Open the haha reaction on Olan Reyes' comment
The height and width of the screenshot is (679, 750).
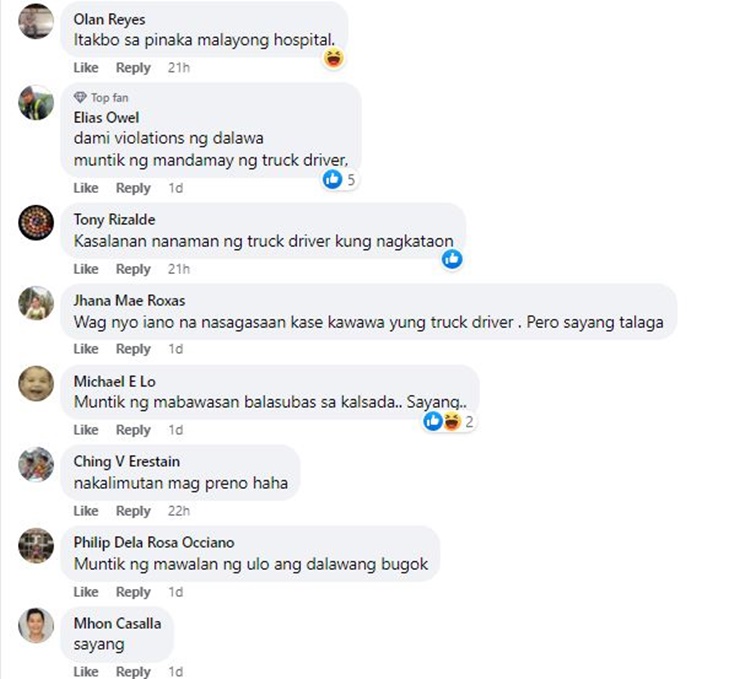tap(334, 59)
